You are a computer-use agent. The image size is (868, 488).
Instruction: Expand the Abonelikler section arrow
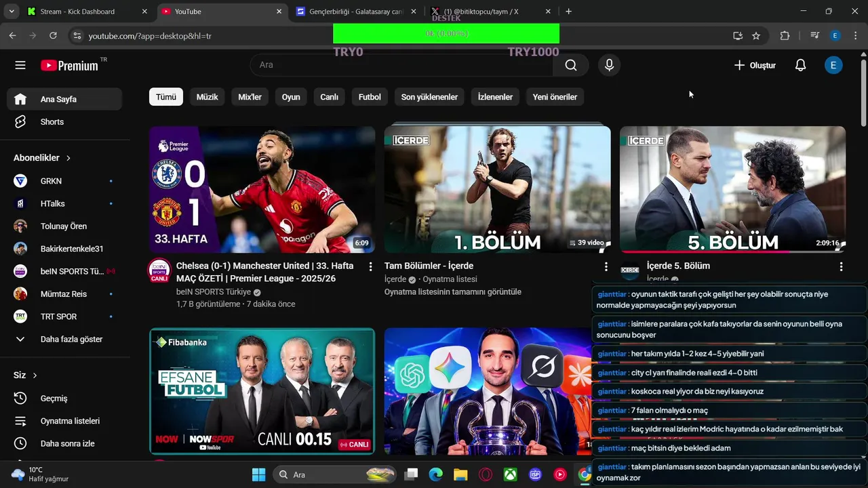(x=68, y=158)
